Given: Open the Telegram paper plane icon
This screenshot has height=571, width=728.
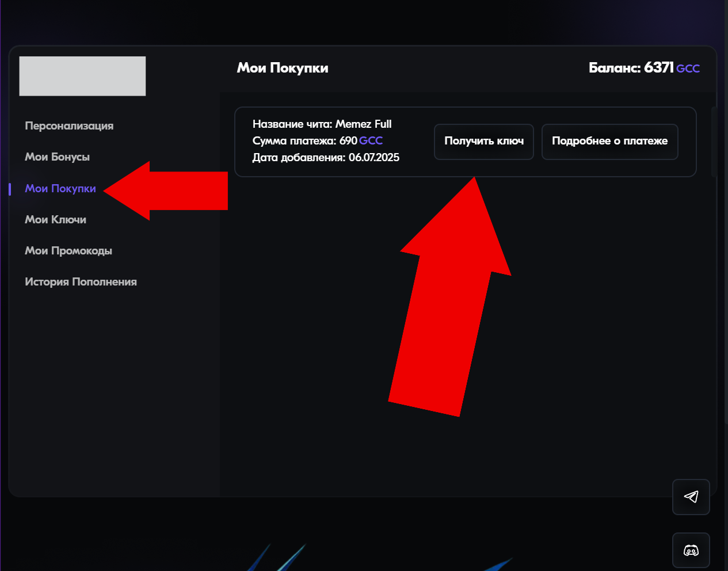Looking at the screenshot, I should 691,497.
